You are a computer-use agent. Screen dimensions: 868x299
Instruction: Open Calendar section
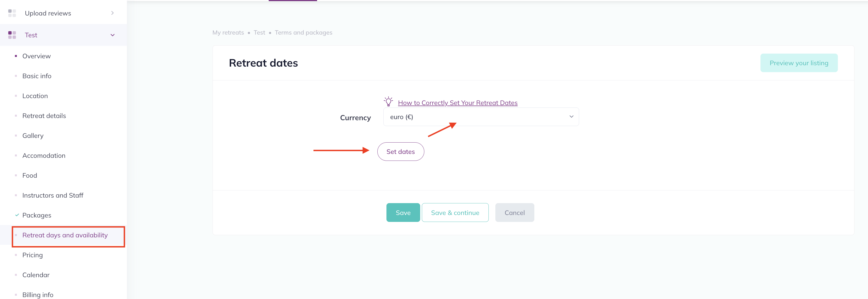[x=36, y=275]
